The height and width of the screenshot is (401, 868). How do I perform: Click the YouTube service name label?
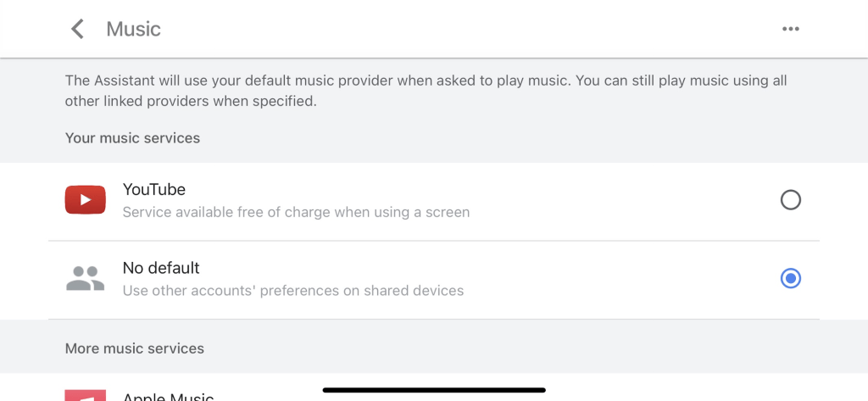pos(154,189)
